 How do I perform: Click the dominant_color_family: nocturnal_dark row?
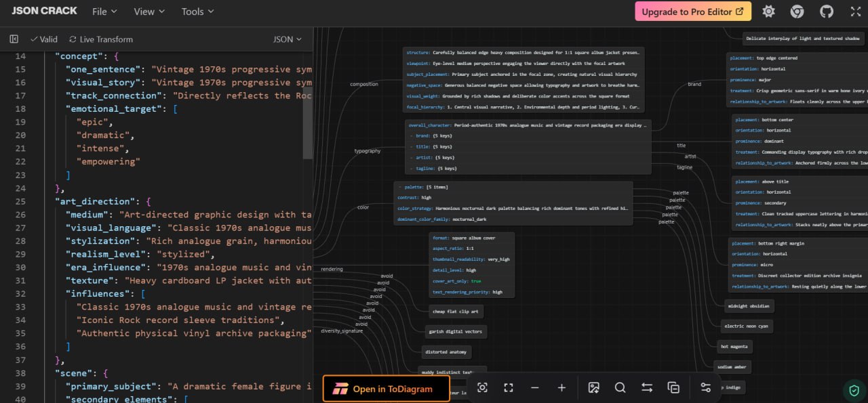click(x=513, y=219)
